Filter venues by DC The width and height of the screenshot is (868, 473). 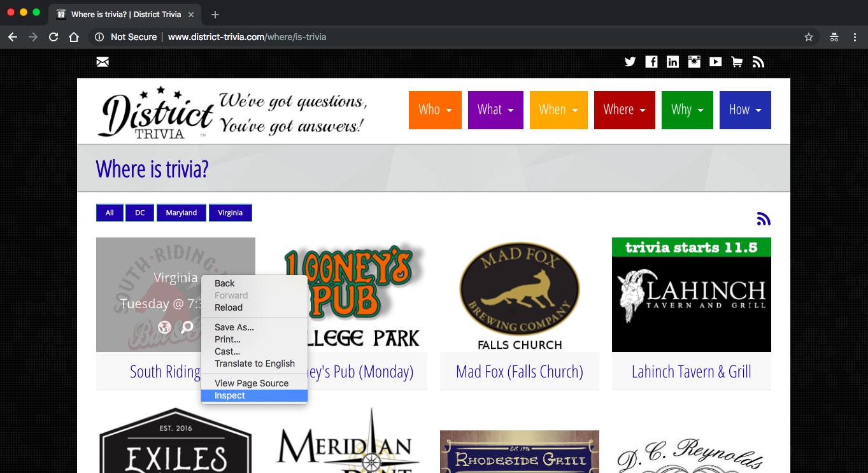140,213
